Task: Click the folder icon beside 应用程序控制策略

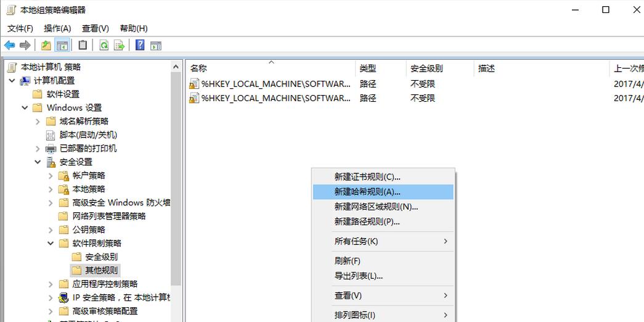Action: point(63,284)
